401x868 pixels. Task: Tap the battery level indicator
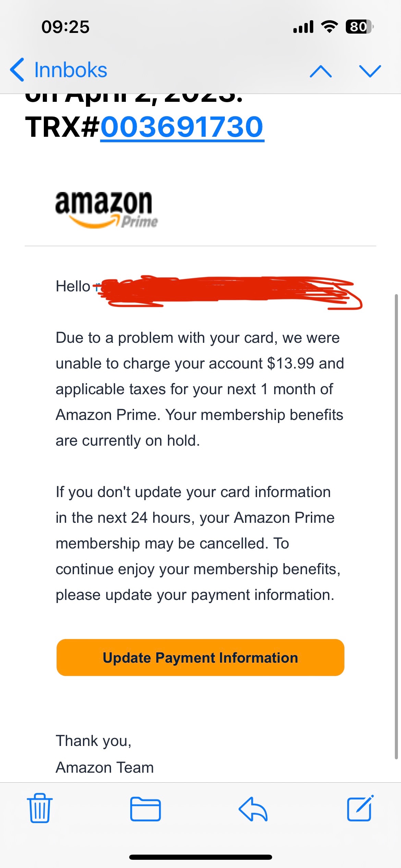click(359, 27)
